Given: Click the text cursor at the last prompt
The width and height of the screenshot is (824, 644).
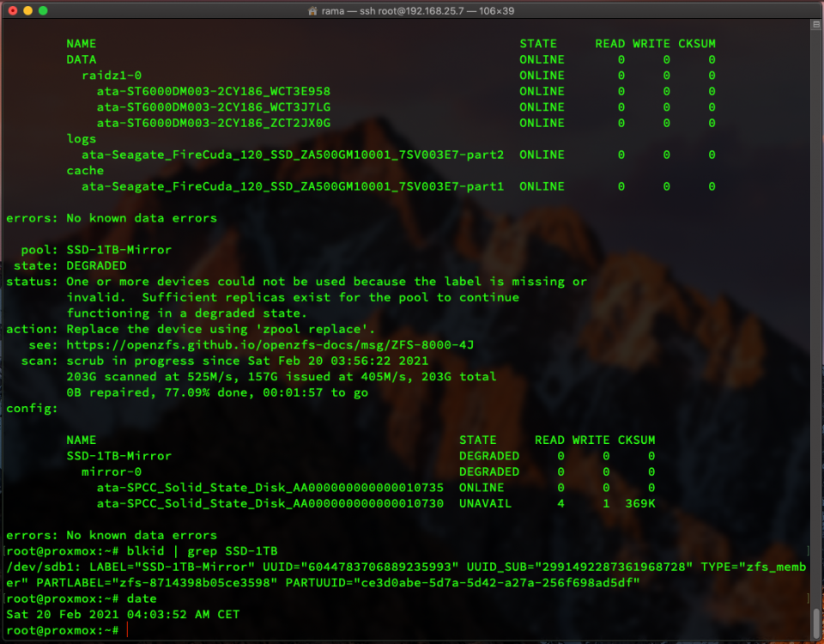Looking at the screenshot, I should [x=127, y=629].
